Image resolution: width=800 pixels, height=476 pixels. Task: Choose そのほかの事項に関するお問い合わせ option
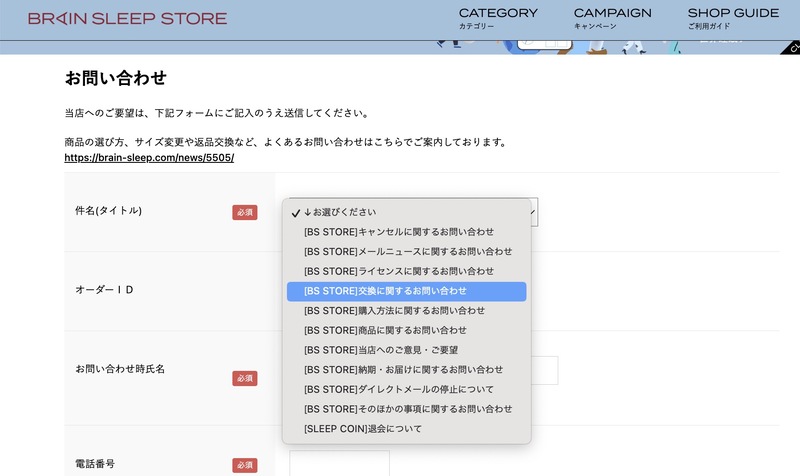(x=407, y=409)
